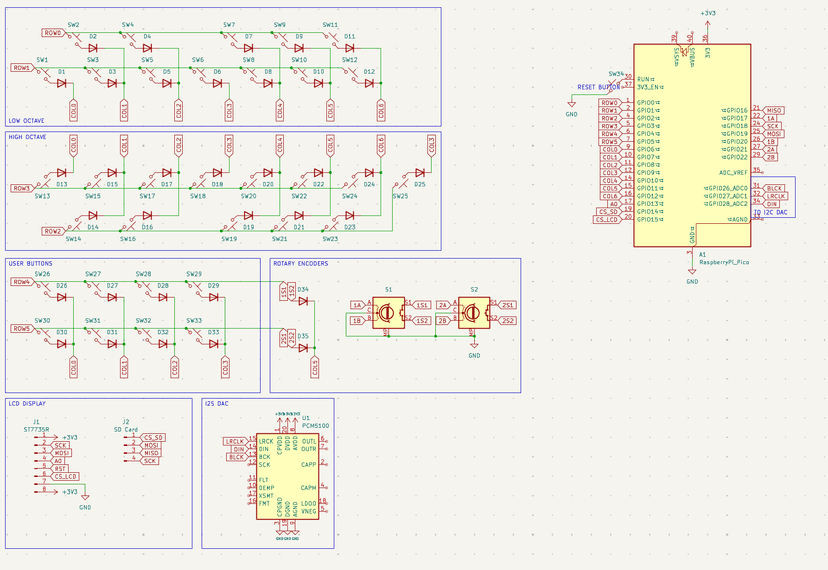
Task: Select the ROW4 label in User Buttons
Action: coord(20,282)
